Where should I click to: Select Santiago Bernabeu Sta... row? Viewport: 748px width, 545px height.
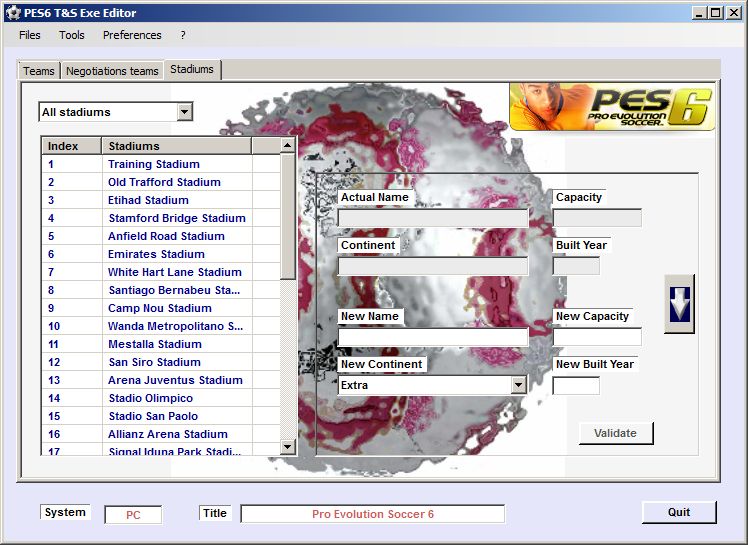pos(161,290)
